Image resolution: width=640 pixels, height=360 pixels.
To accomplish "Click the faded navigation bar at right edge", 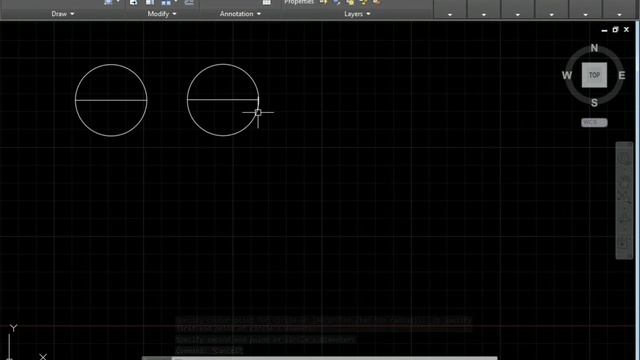I will (x=624, y=200).
